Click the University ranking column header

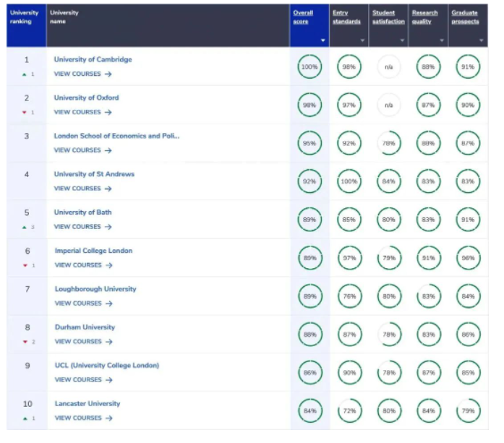(26, 25)
